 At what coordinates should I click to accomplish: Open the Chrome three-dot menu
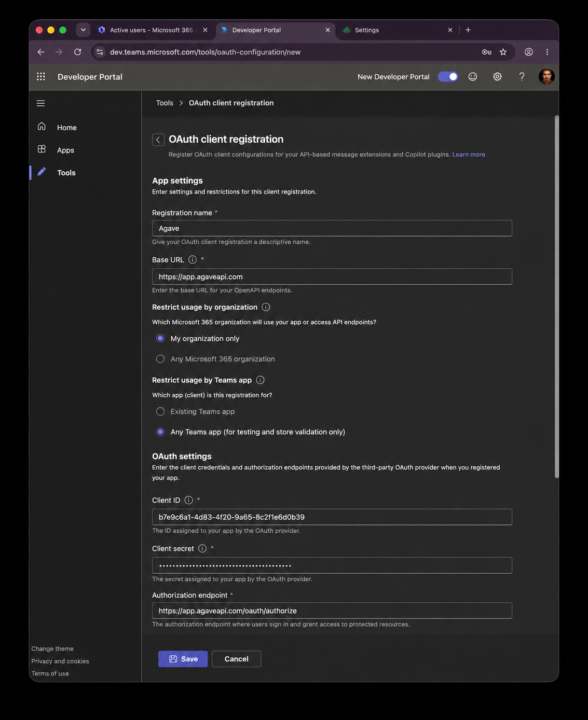click(x=547, y=52)
